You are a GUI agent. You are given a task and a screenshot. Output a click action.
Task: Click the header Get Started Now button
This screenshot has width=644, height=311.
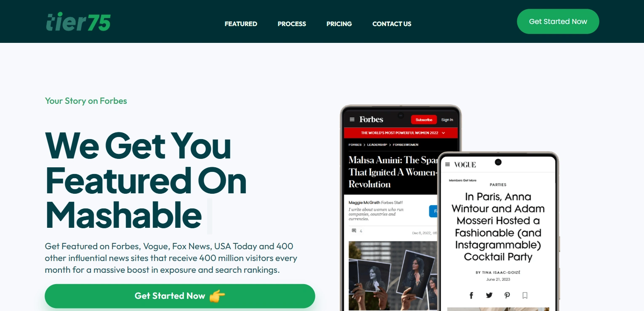(x=558, y=21)
